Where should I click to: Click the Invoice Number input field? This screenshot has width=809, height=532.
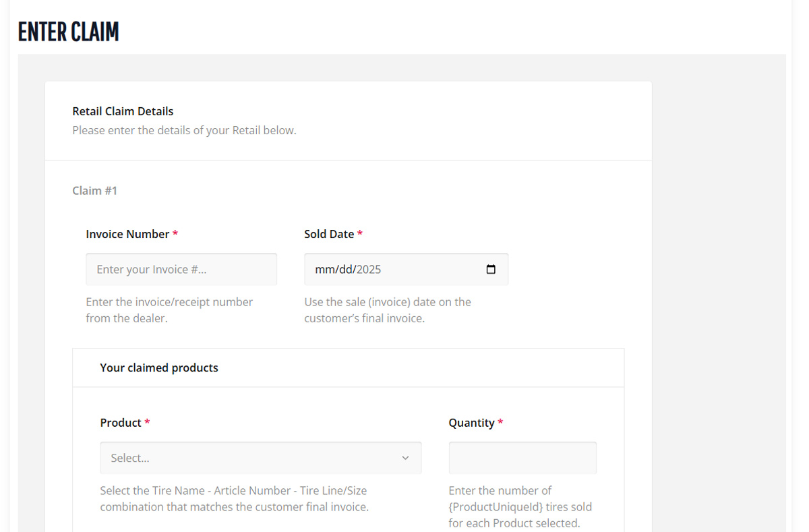[181, 269]
